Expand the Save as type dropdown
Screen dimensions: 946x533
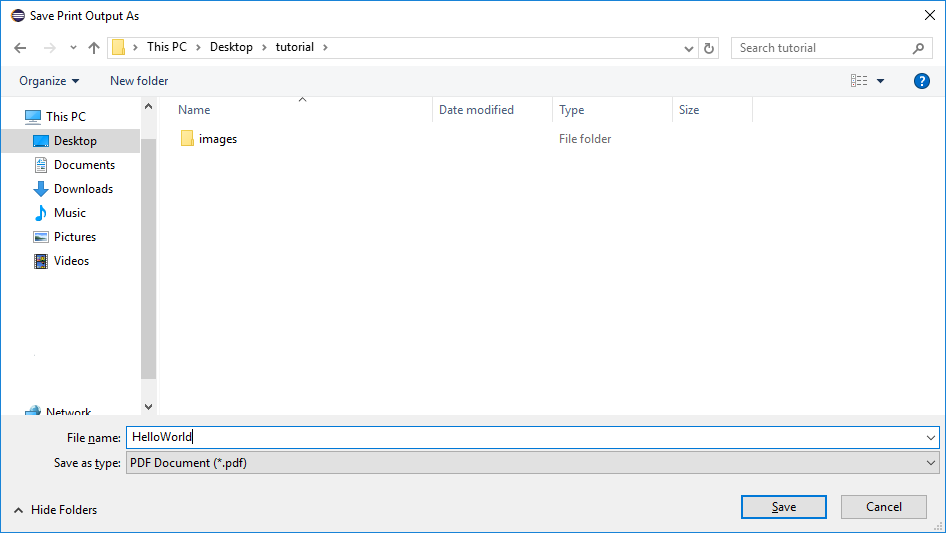[931, 463]
